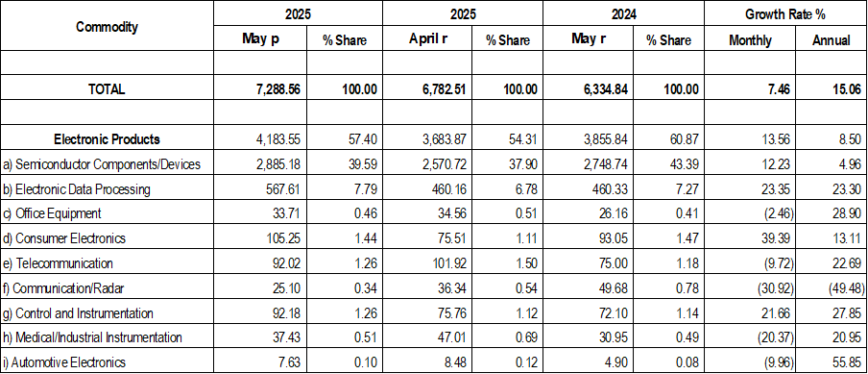This screenshot has height=374, width=868.
Task: Select the Office Equipment row
Action: 434,213
